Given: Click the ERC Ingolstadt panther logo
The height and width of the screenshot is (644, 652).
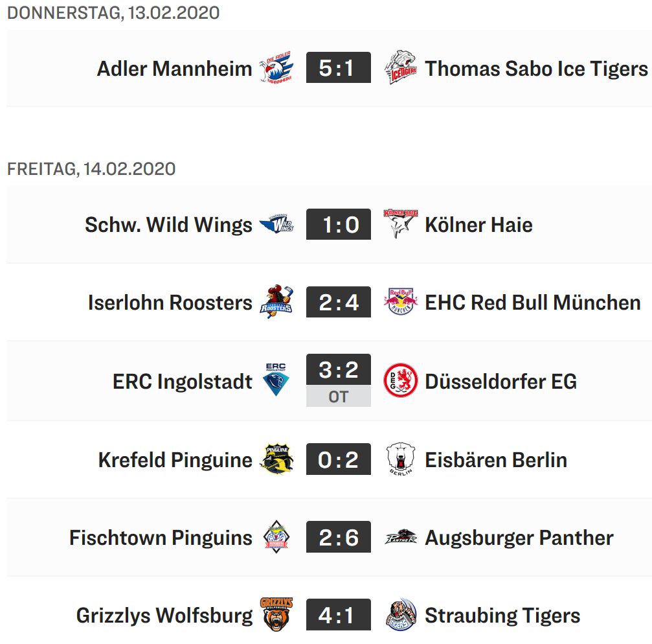Looking at the screenshot, I should click(276, 380).
